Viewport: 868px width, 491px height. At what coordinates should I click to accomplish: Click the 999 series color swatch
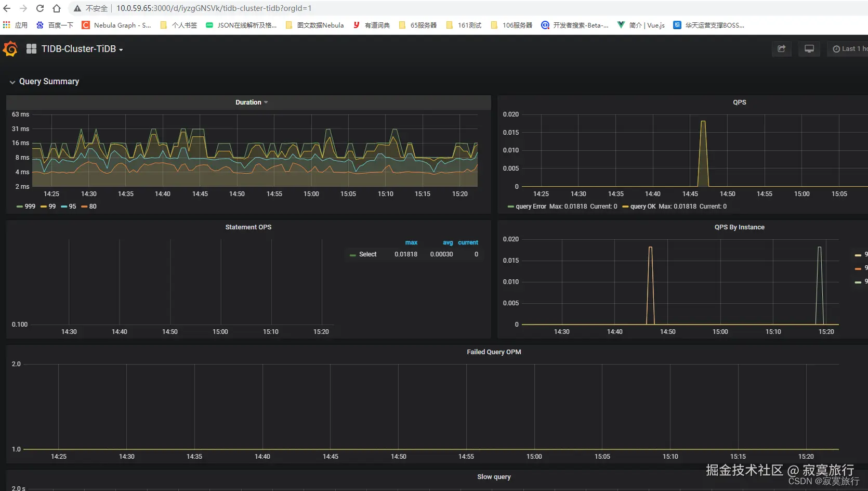(20, 206)
